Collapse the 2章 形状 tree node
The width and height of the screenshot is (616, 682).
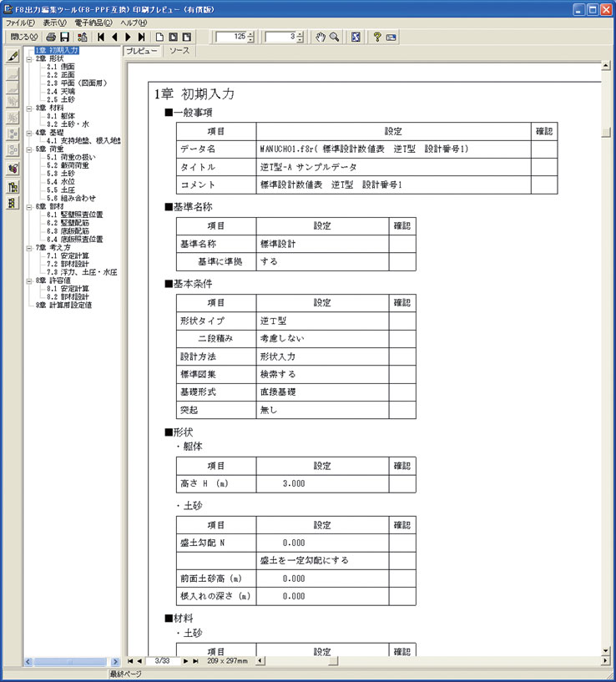click(29, 58)
